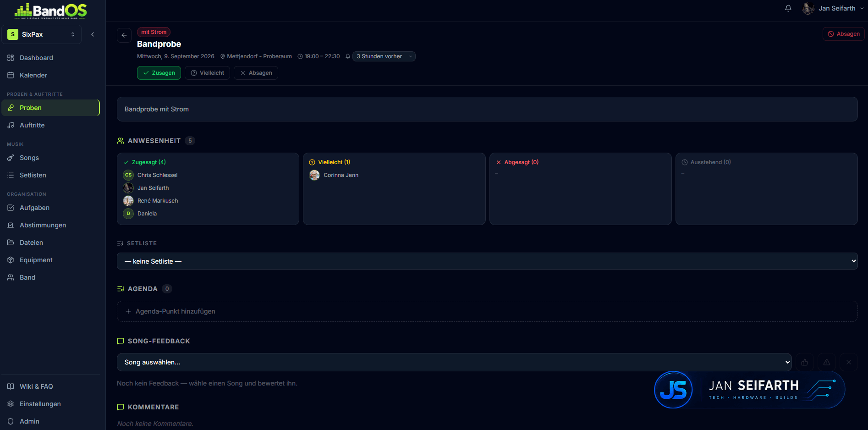Viewport: 868px width, 430px height.
Task: Open the notifications bell in the header
Action: pos(788,8)
